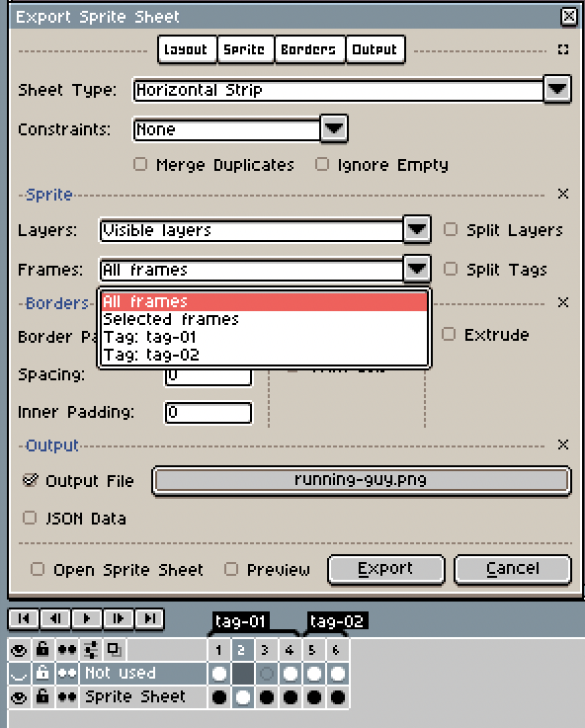Choose Tag: tag-02 from frames list
Image resolution: width=585 pixels, height=728 pixels.
coord(264,356)
